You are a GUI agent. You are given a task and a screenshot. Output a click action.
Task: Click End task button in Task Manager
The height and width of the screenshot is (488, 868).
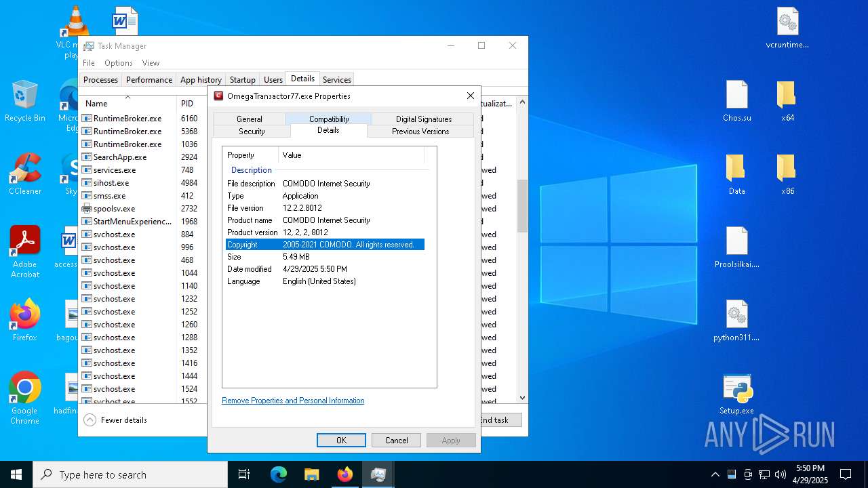pos(500,420)
